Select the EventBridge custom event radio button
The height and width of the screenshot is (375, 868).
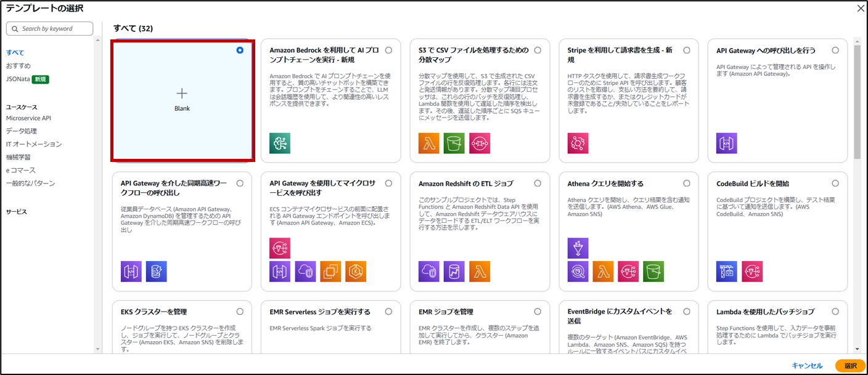[x=687, y=312]
